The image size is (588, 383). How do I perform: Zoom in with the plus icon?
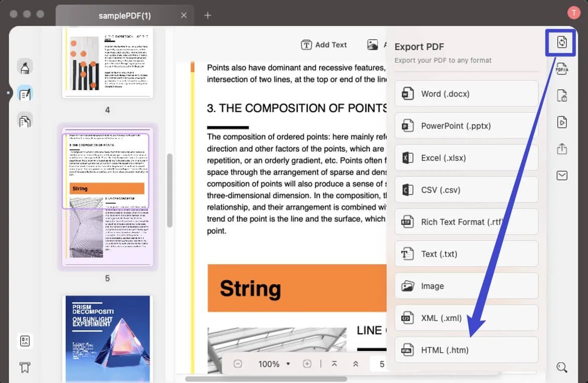pyautogui.click(x=307, y=364)
